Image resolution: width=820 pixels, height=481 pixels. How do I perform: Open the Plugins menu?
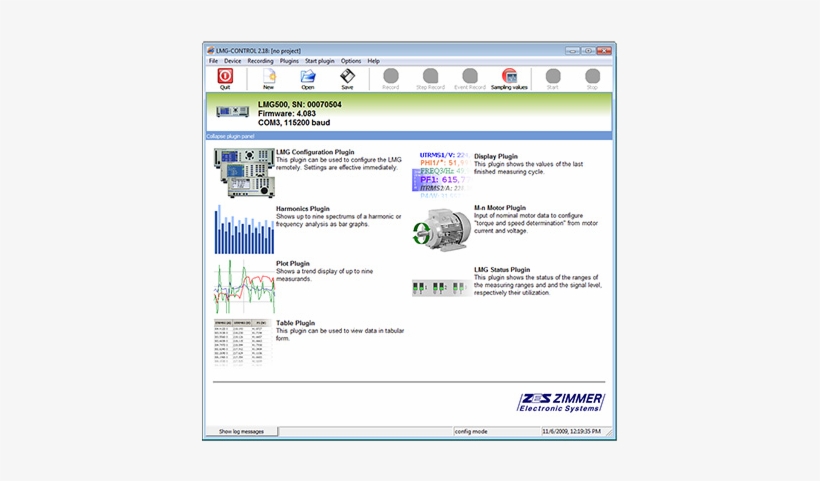289,61
